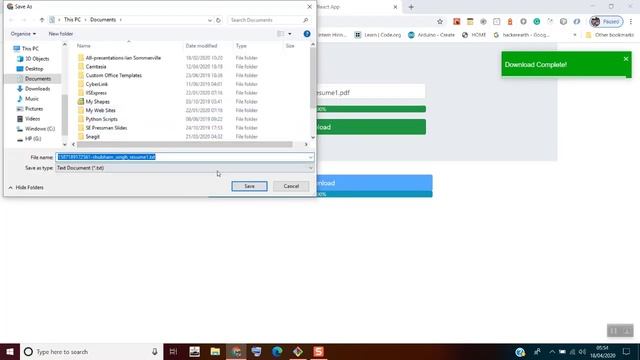Image resolution: width=640 pixels, height=360 pixels.
Task: Go up one folder level arrow
Action: pos(42,20)
